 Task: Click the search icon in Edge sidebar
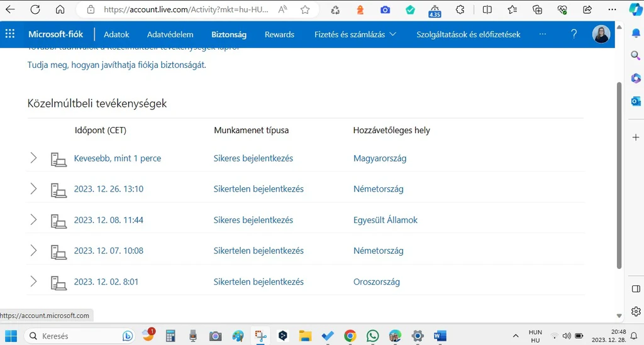point(635,55)
